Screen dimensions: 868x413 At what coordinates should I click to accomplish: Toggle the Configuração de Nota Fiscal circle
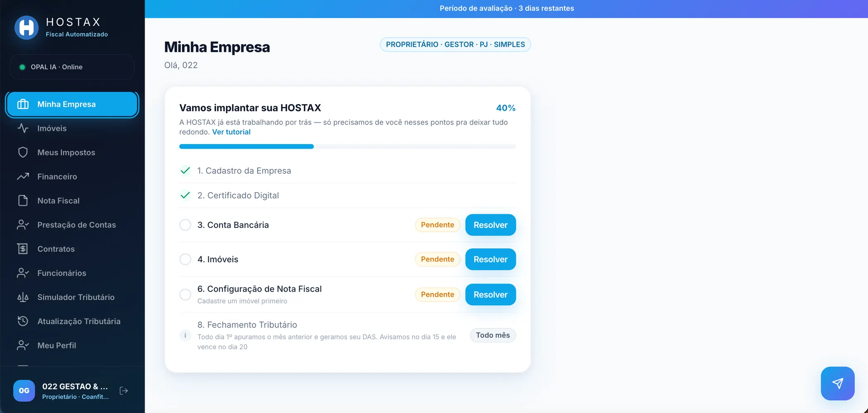point(185,294)
